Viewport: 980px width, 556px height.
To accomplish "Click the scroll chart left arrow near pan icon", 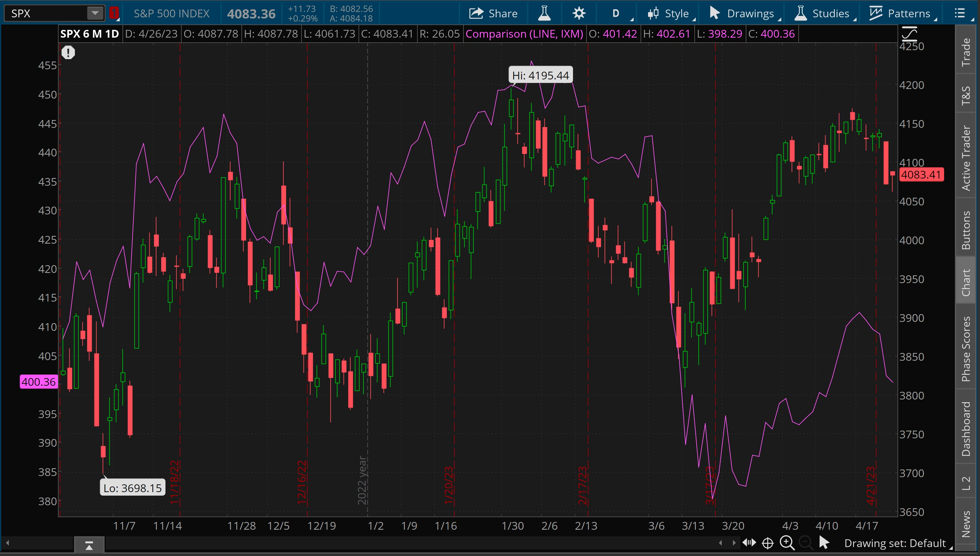I will [721, 543].
